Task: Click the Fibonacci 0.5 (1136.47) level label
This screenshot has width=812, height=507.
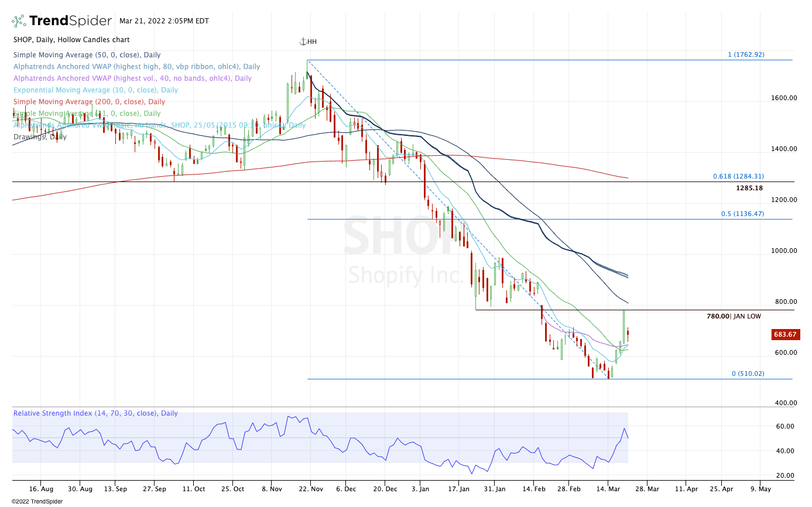Action: click(x=742, y=214)
